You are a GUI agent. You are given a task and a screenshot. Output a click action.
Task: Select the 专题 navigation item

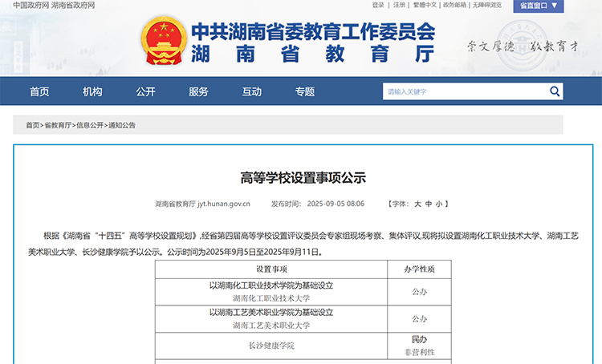pos(304,91)
